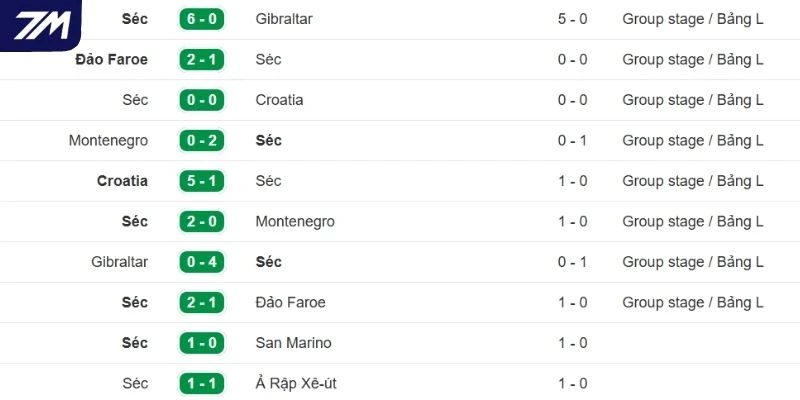Click the 0-2 score badge for Montenegro vs Séc

click(x=200, y=141)
